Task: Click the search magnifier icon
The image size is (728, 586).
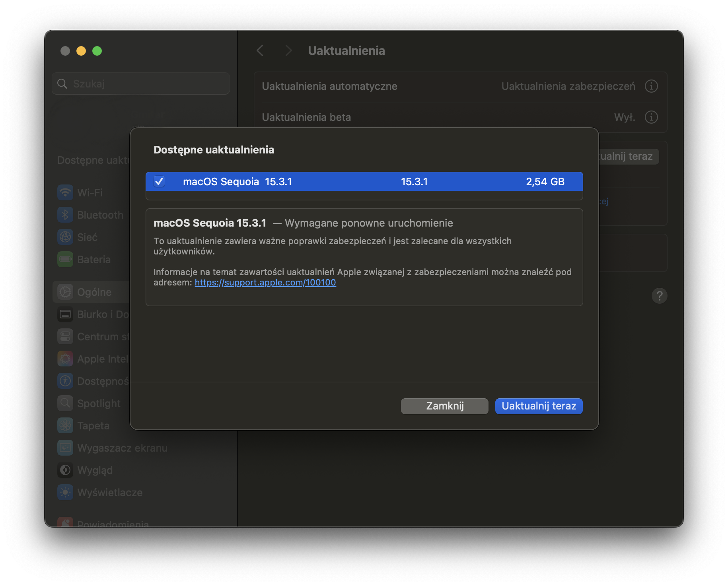Action: (62, 84)
